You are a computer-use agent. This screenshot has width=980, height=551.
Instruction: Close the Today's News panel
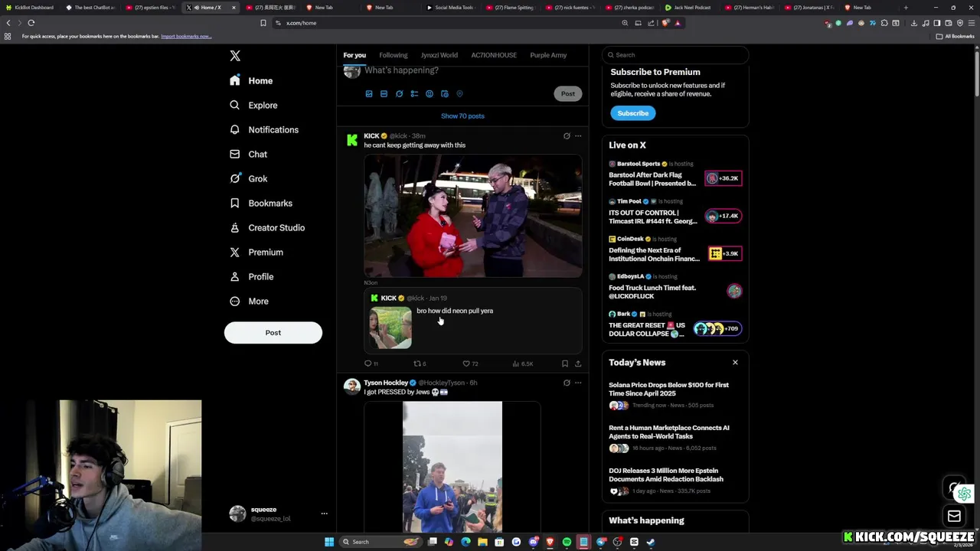[735, 363]
